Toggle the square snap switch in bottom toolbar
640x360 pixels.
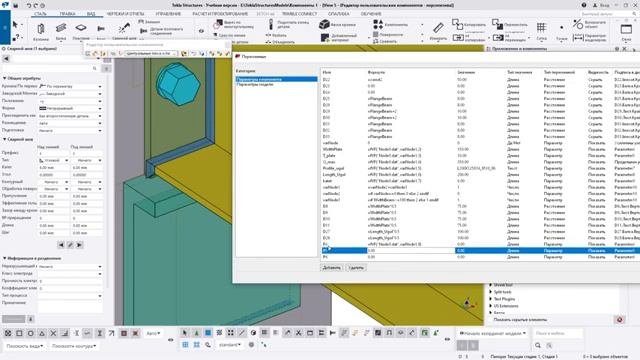(x=19, y=333)
